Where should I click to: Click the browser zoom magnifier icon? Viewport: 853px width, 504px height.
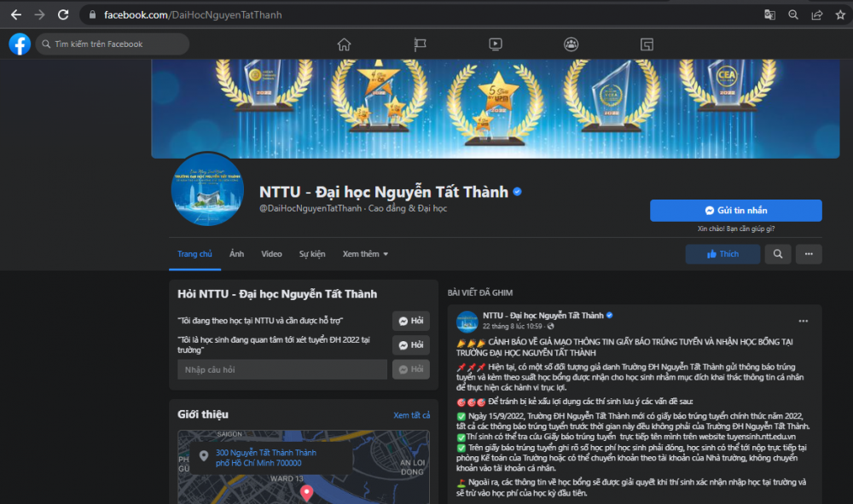793,14
